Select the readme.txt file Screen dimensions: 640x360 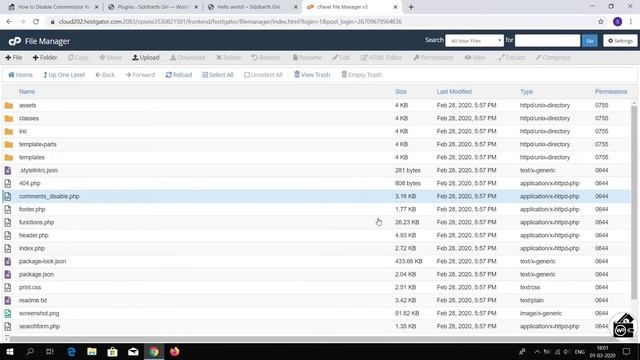coord(33,300)
